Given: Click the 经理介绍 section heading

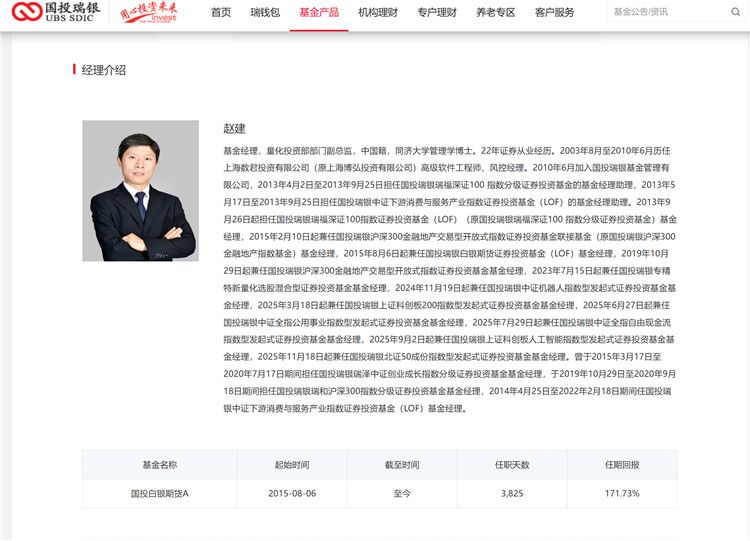Looking at the screenshot, I should point(103,70).
